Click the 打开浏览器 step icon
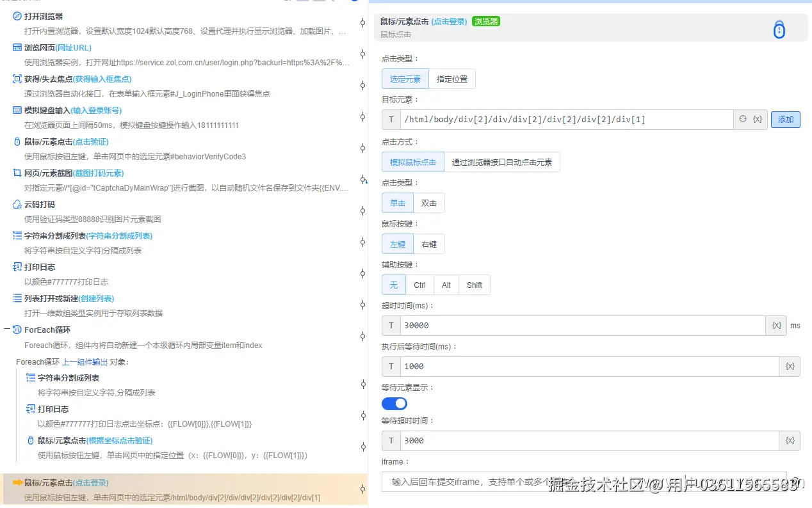The width and height of the screenshot is (812, 508). [x=17, y=16]
